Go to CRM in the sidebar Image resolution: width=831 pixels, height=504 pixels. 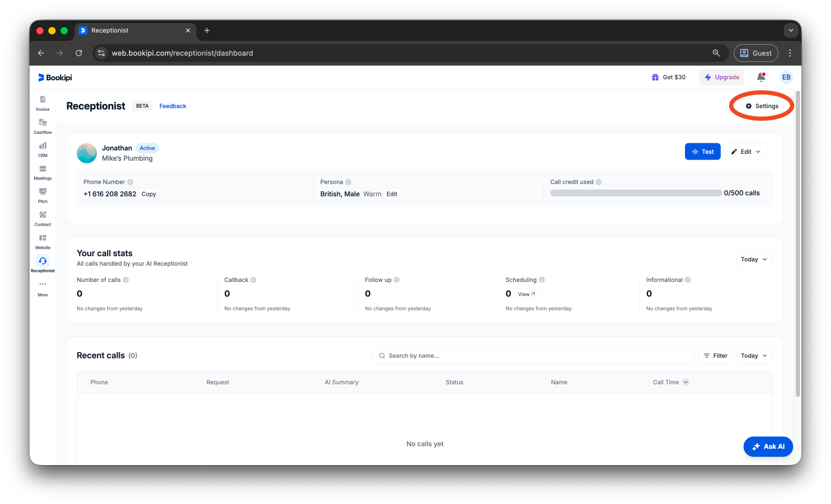(43, 149)
